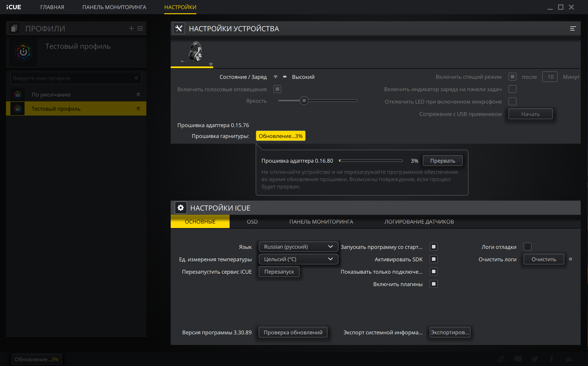Click Проверка обновлений button
588x366 pixels.
coord(293,332)
